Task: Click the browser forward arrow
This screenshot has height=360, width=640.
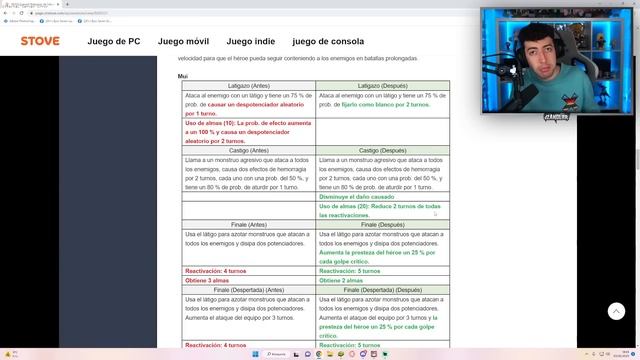Action: pyautogui.click(x=13, y=13)
